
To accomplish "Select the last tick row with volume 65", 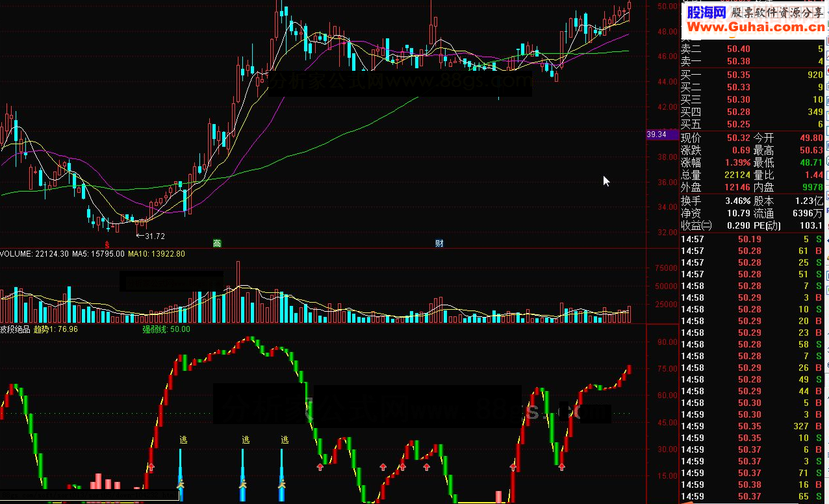I will 752,496.
